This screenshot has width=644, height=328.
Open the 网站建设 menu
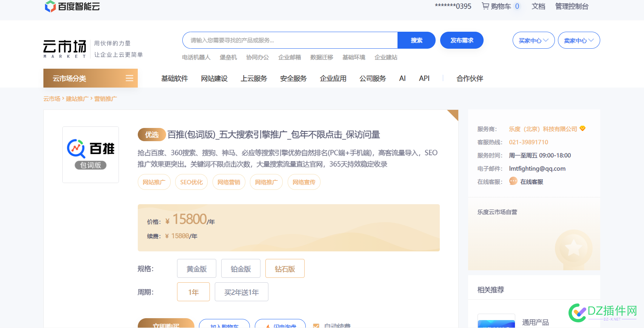point(214,78)
